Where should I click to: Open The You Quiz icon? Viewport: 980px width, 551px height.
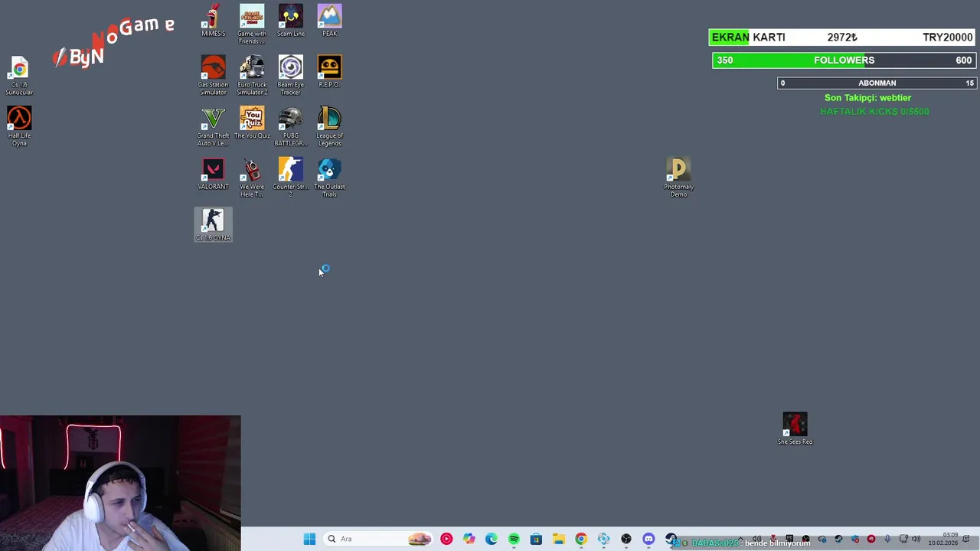click(x=252, y=123)
